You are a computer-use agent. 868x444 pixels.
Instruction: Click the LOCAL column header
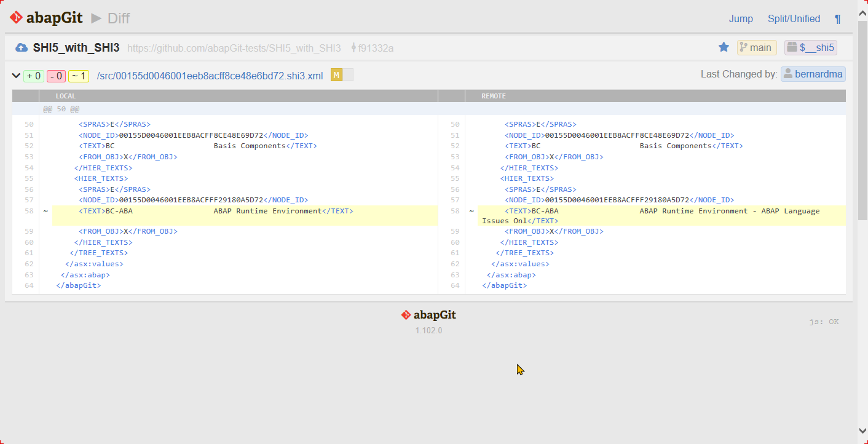coord(66,96)
